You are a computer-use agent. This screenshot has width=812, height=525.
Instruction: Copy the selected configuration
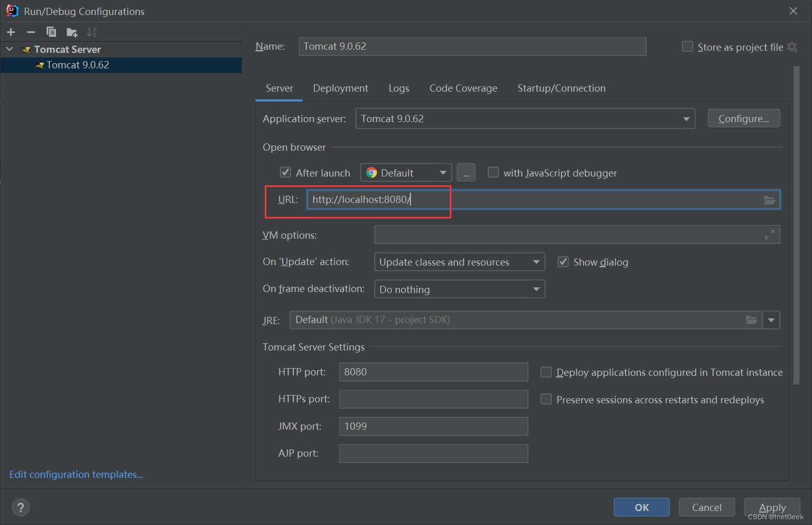click(x=51, y=32)
